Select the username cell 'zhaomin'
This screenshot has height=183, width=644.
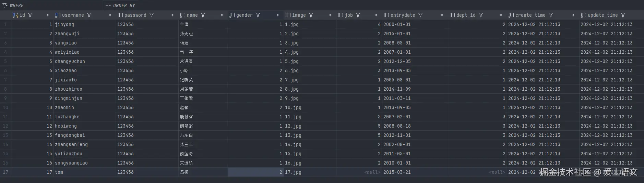85,107
